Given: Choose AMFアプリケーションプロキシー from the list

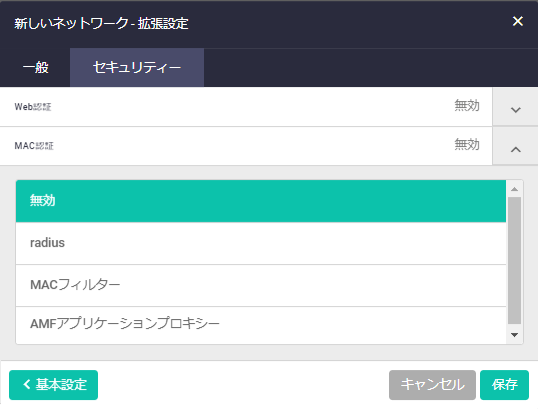Looking at the screenshot, I should [x=261, y=325].
